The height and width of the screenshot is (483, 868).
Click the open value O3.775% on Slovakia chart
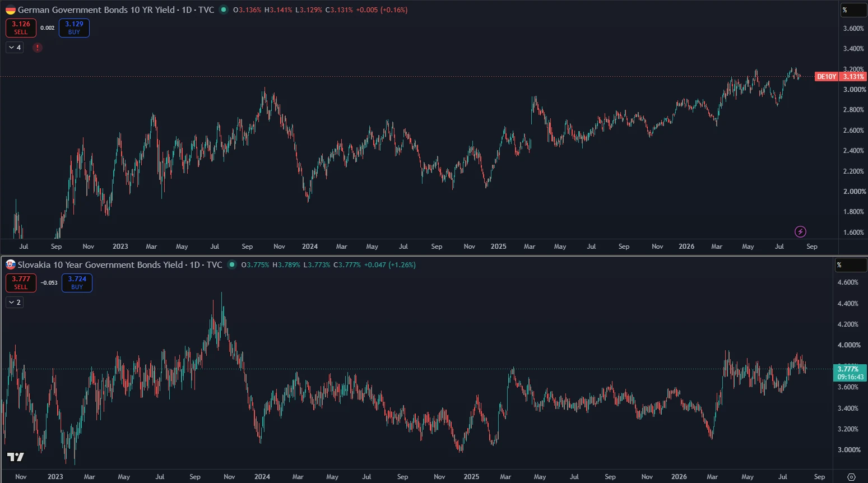coord(256,265)
